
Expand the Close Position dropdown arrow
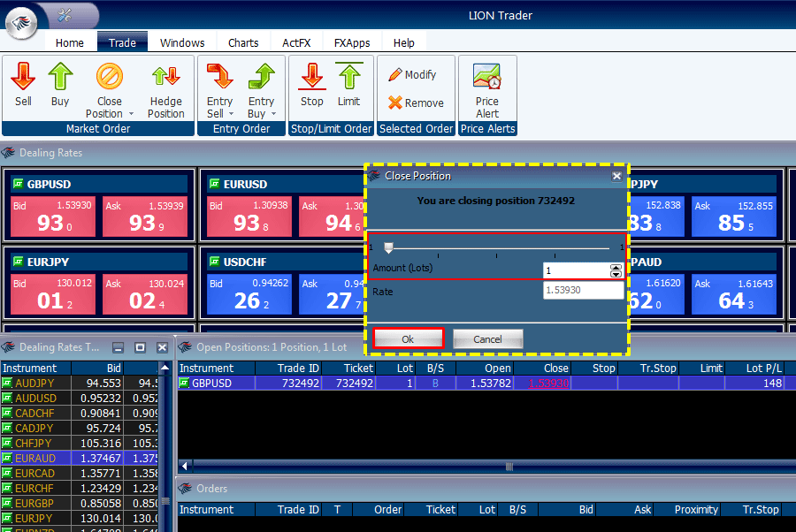click(x=131, y=114)
